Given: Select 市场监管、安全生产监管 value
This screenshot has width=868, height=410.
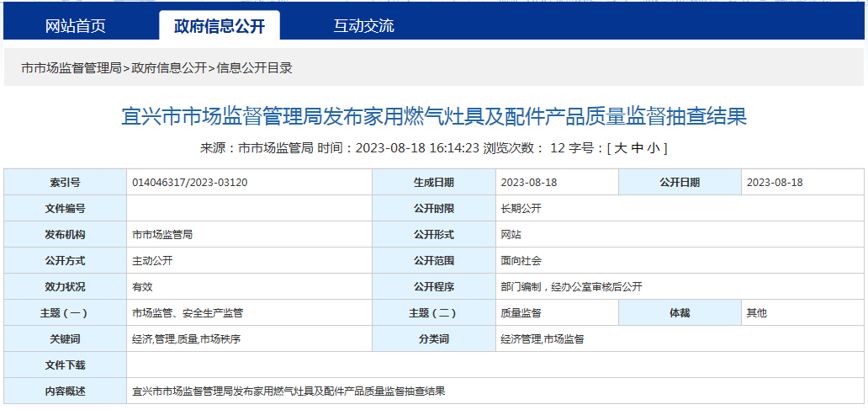Looking at the screenshot, I should [188, 313].
